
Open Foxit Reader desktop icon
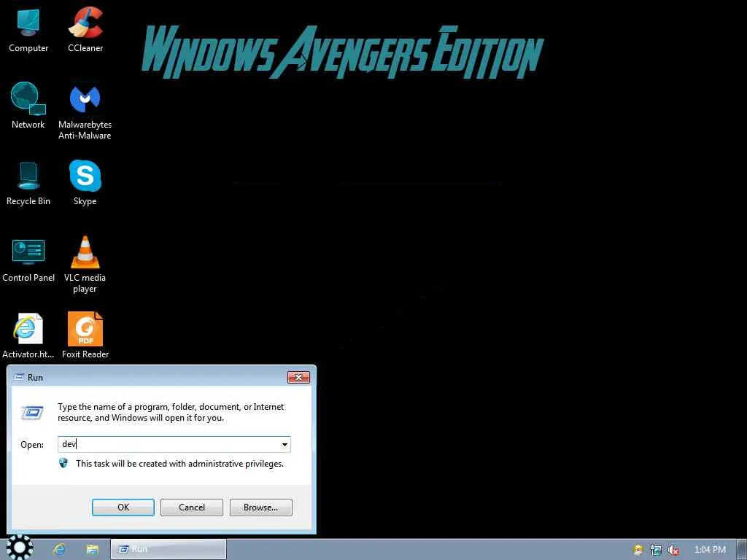coord(85,335)
